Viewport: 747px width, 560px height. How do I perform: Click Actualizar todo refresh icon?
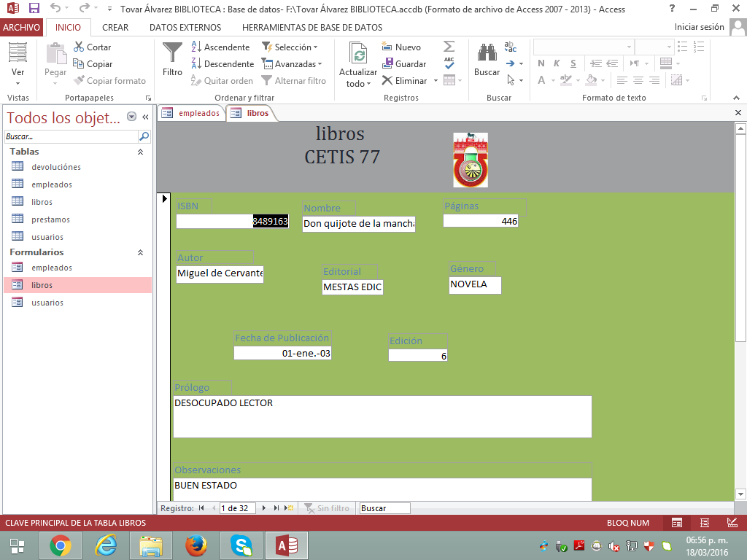pyautogui.click(x=357, y=55)
